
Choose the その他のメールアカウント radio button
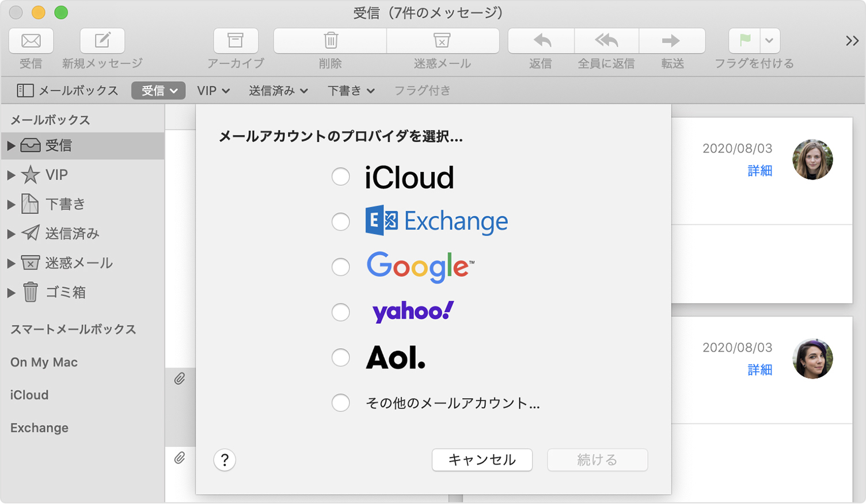pos(341,403)
